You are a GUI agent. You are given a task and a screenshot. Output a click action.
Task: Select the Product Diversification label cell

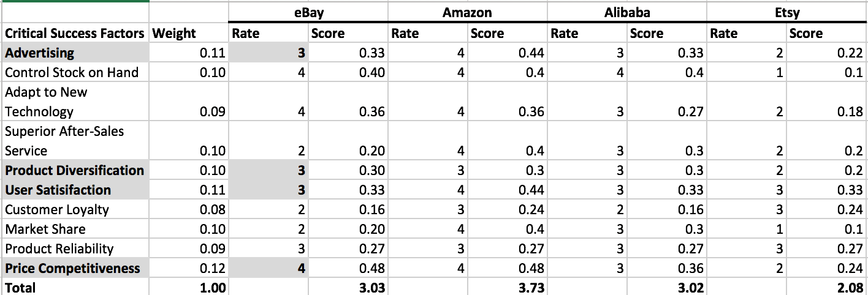coord(75,170)
